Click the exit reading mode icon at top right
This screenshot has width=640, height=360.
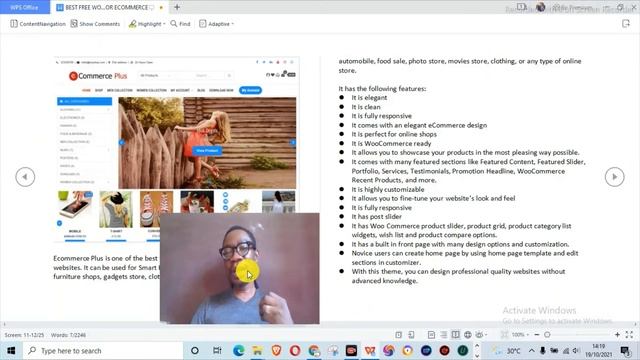[626, 24]
